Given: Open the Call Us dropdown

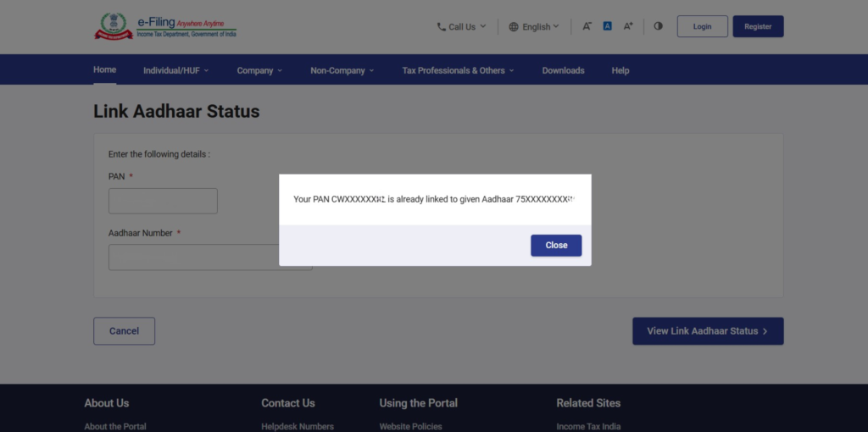Looking at the screenshot, I should (x=462, y=26).
